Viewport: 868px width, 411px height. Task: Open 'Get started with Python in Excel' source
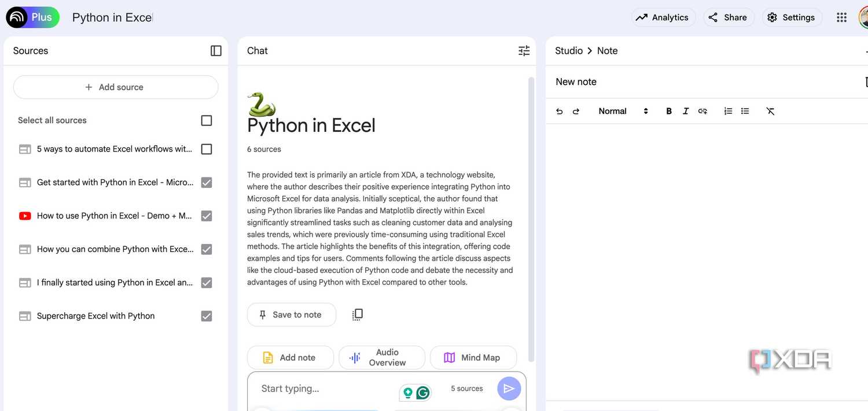(115, 183)
